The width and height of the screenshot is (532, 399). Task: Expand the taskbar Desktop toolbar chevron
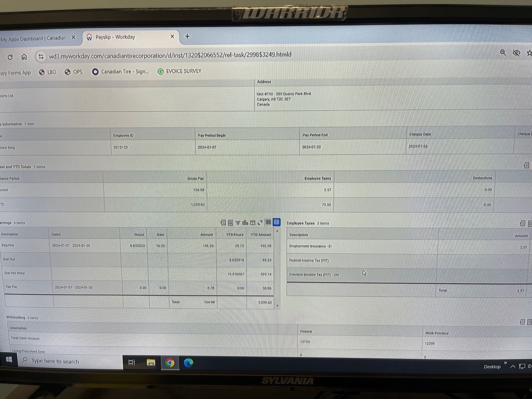(505, 362)
